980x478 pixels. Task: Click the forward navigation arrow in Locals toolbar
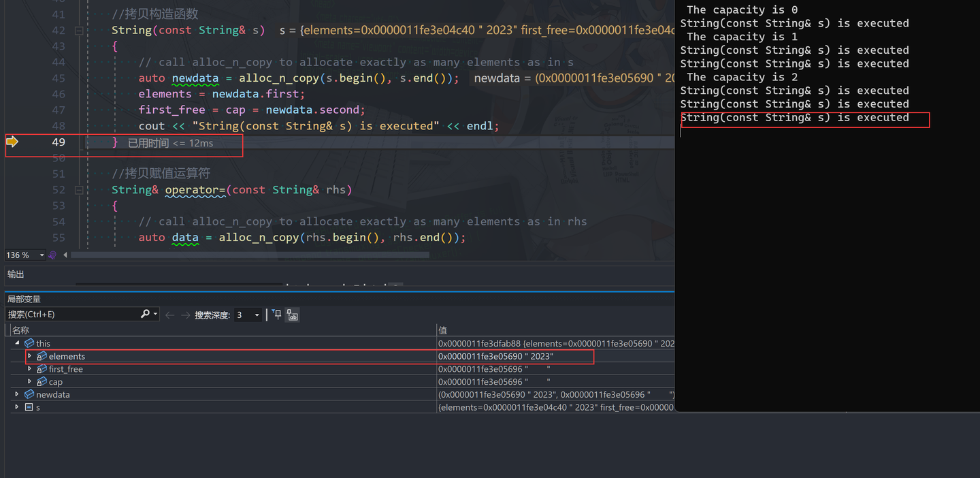pos(185,314)
